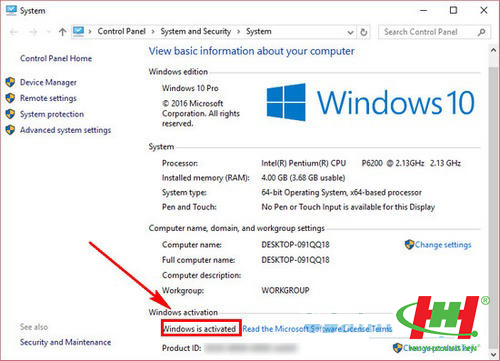Open Advanced system settings

pyautogui.click(x=65, y=130)
